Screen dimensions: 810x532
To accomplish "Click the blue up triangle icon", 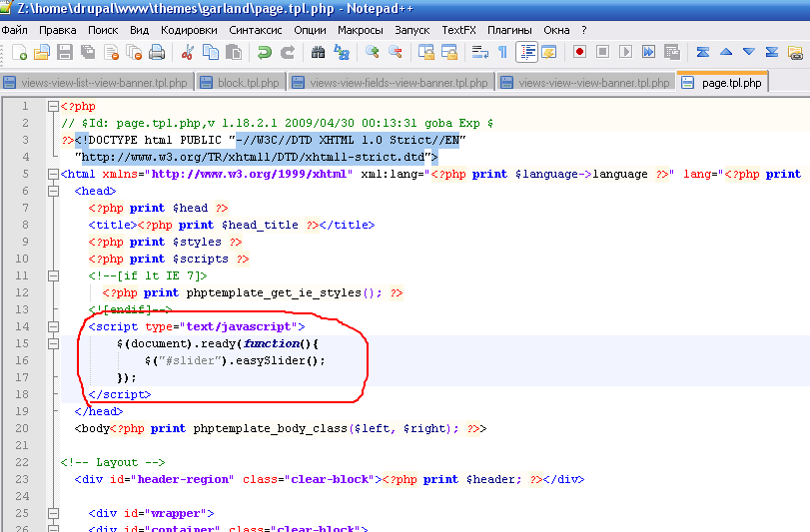I will click(x=726, y=52).
